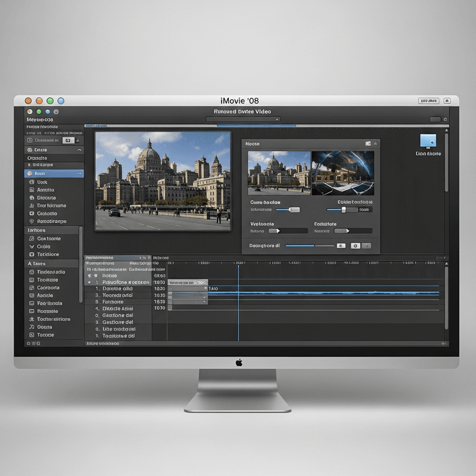Select the Dikocte Asirel track row

(118, 309)
